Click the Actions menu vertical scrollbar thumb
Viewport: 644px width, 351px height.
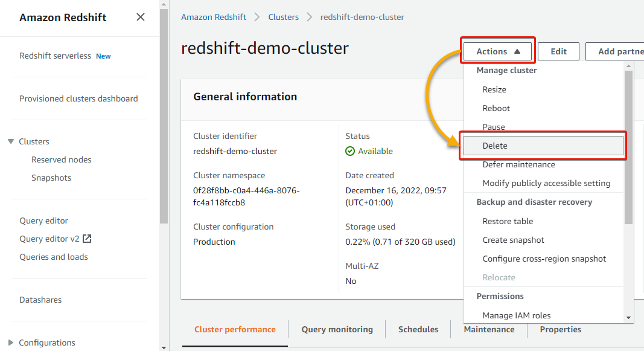click(x=628, y=147)
